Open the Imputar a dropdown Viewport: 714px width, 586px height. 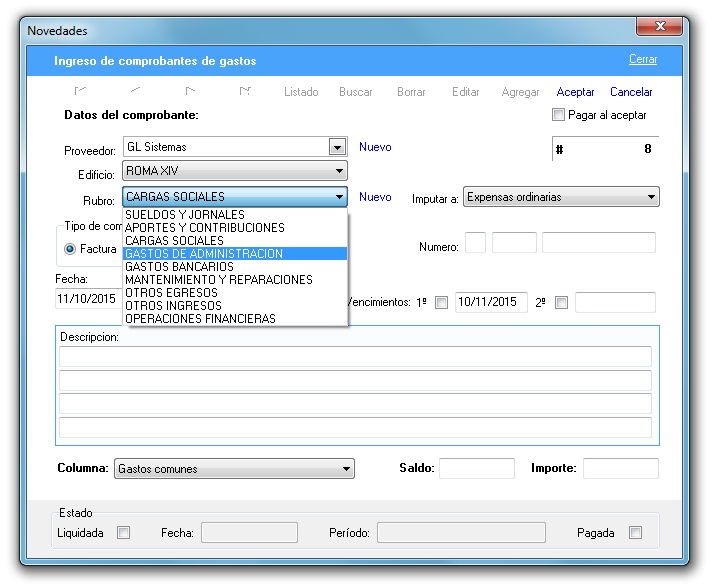pyautogui.click(x=651, y=198)
